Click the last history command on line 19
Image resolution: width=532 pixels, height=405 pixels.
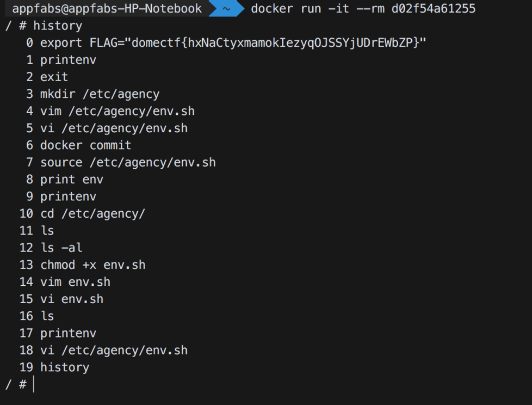pyautogui.click(x=64, y=367)
